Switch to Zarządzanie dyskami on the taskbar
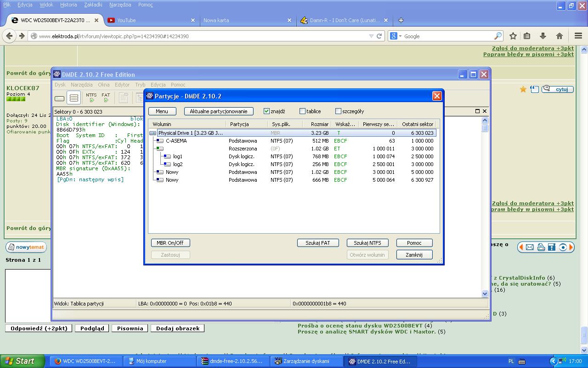This screenshot has width=588, height=368. [x=306, y=361]
